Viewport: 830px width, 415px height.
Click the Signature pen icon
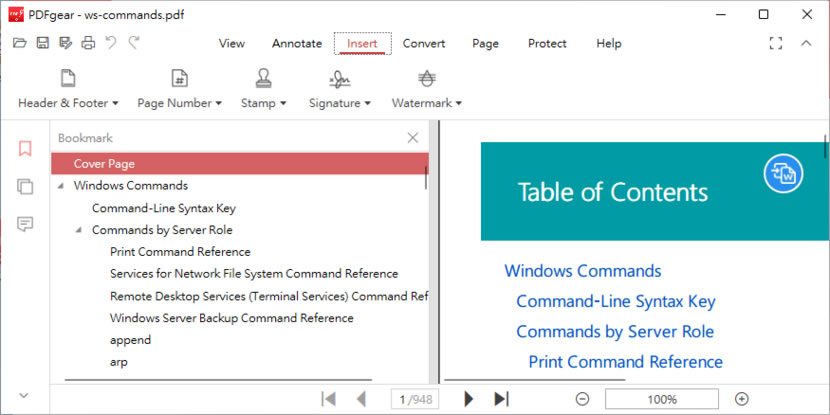(x=339, y=79)
